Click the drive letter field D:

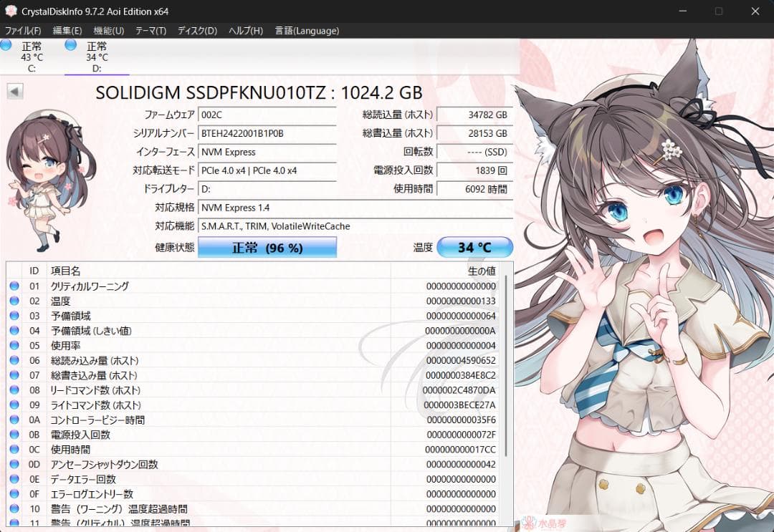tap(267, 189)
